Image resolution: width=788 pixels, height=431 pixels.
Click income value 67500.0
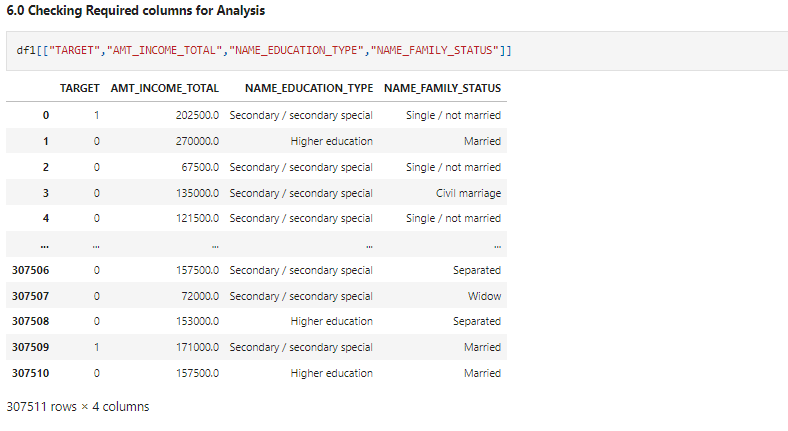(x=200, y=167)
